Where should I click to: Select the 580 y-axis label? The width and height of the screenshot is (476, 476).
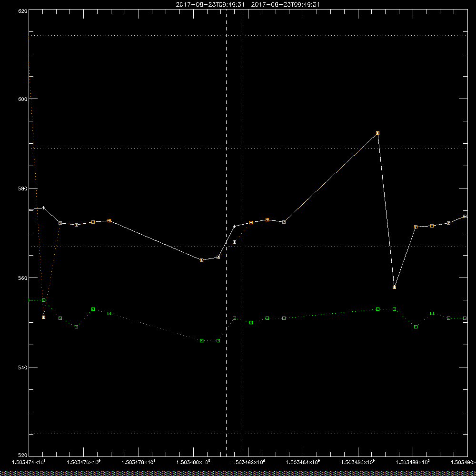tap(23, 188)
